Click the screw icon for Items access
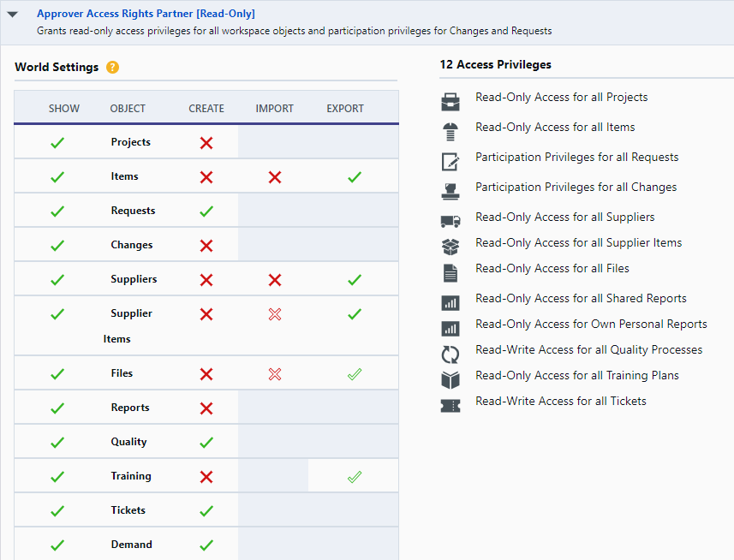 (451, 132)
